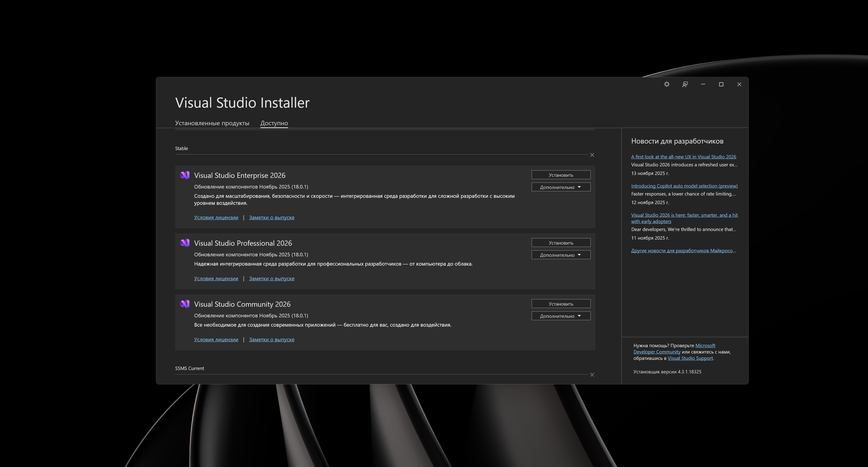Image resolution: width=868 pixels, height=467 pixels.
Task: Click the feedback person icon in title bar
Action: point(685,84)
